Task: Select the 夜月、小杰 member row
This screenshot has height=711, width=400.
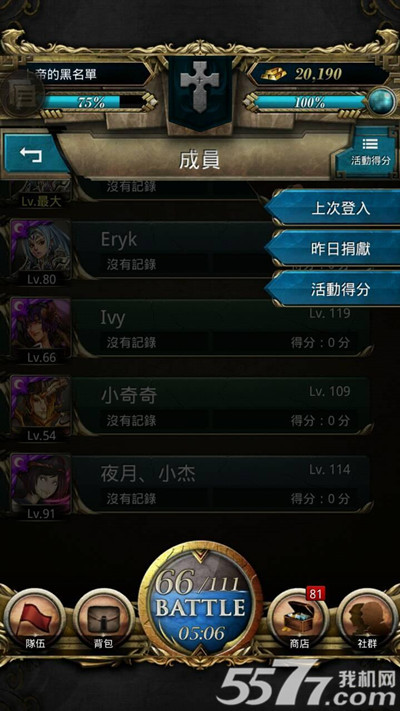Action: tap(190, 484)
